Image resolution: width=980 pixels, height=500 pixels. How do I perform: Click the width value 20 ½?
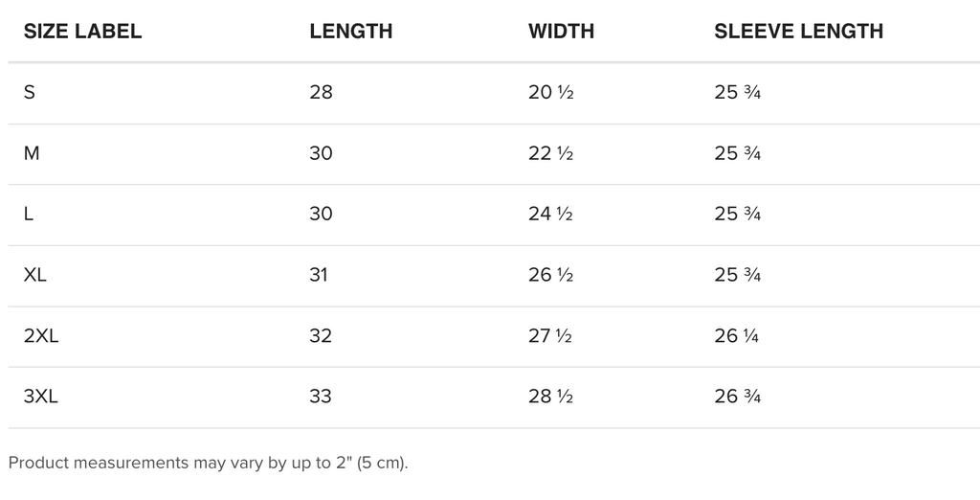click(x=550, y=93)
